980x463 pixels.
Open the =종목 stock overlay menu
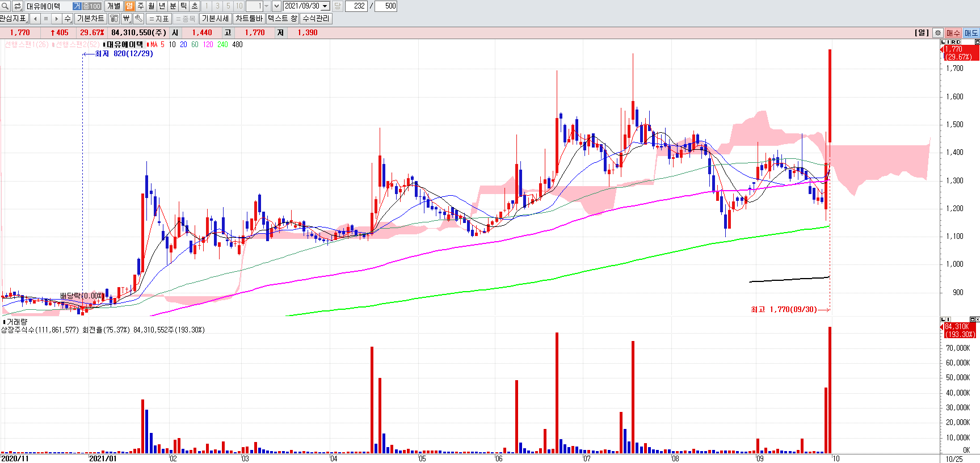pos(185,18)
